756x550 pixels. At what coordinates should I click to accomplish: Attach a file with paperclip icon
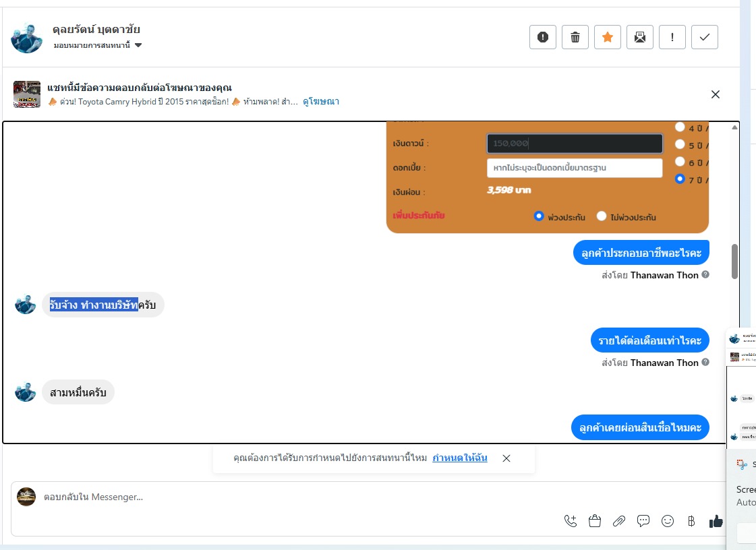point(619,521)
